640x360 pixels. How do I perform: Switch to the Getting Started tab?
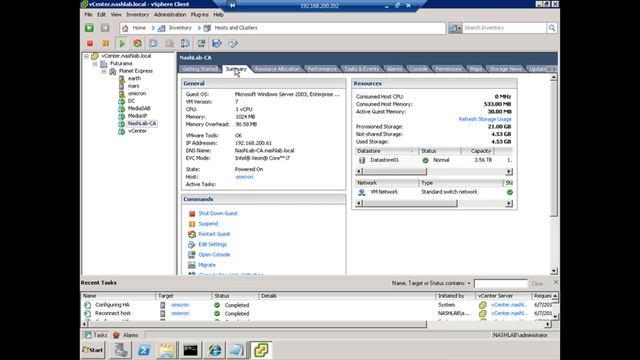(x=200, y=69)
